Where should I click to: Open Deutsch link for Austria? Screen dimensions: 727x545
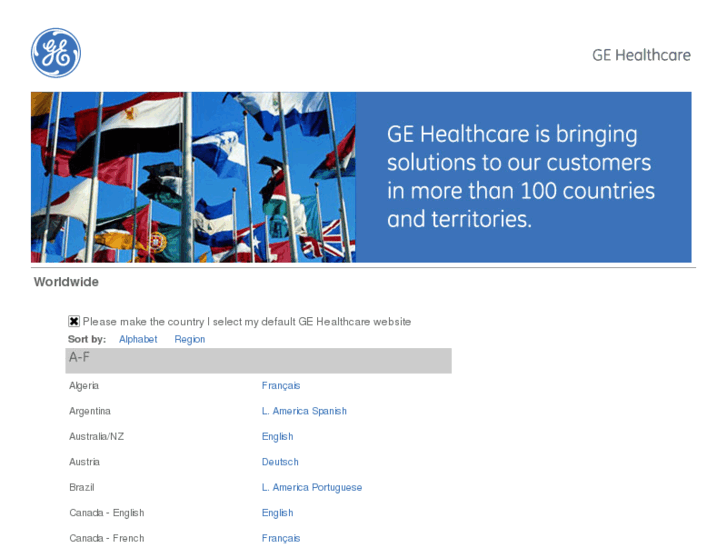(280, 462)
